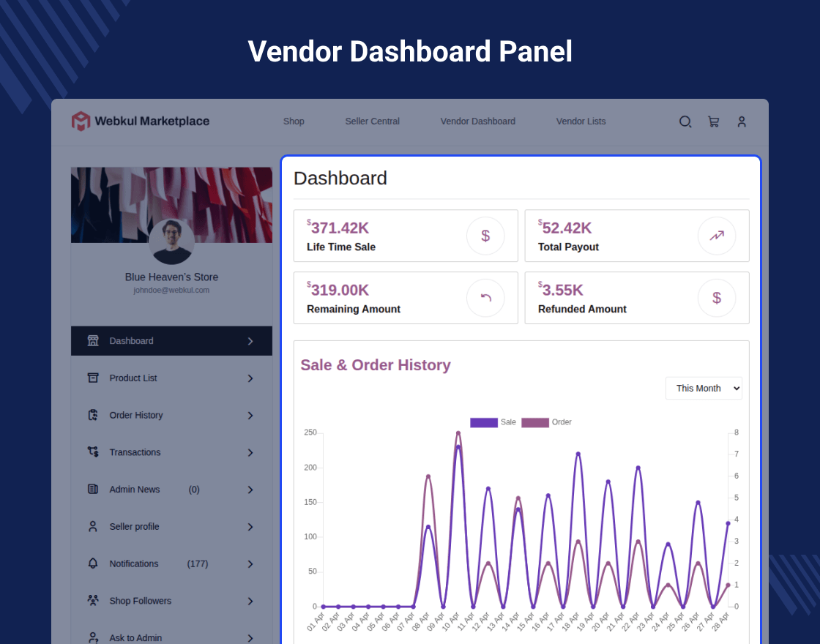The width and height of the screenshot is (820, 644).
Task: Click the Sale & Order History heading
Action: (x=376, y=365)
